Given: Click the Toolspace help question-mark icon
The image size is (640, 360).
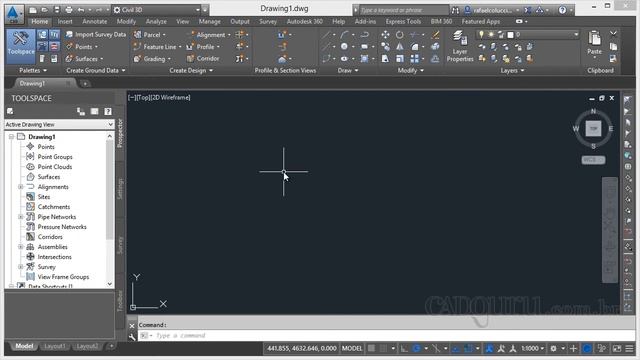Looking at the screenshot, I should [x=108, y=111].
